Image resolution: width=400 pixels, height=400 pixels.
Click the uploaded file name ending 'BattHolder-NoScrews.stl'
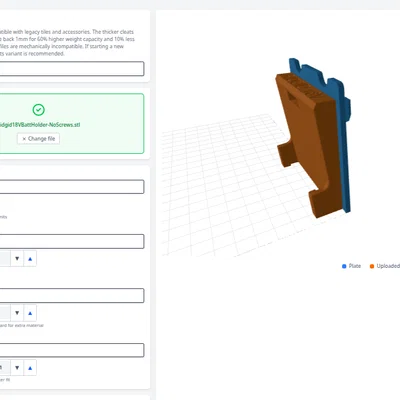point(40,125)
